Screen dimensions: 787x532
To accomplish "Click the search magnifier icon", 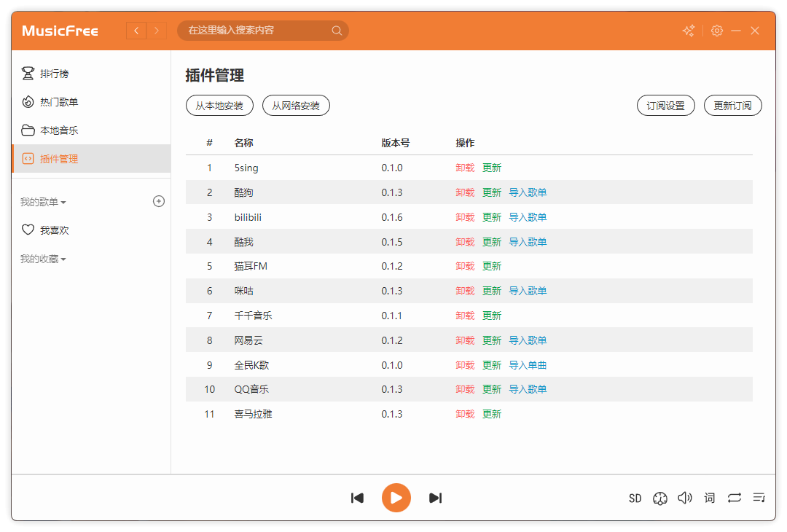I will [x=337, y=31].
